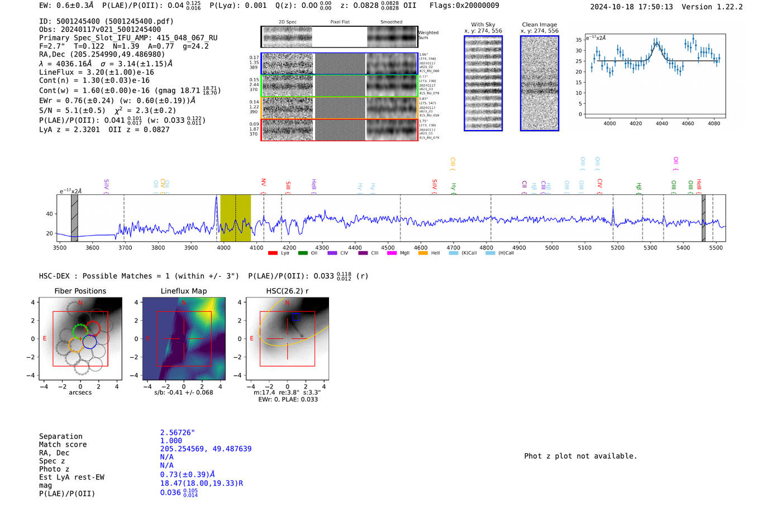Click the Fiber Positions plot
The image size is (782, 532).
coord(80,339)
